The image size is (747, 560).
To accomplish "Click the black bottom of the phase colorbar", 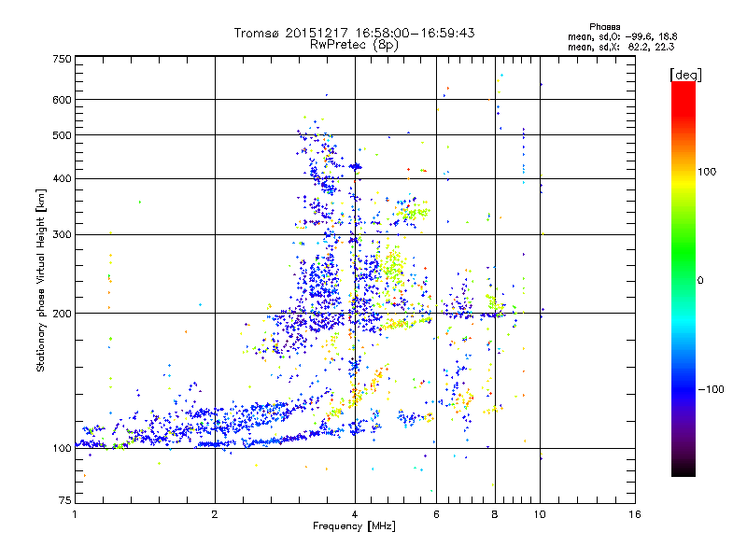I will pyautogui.click(x=684, y=469).
